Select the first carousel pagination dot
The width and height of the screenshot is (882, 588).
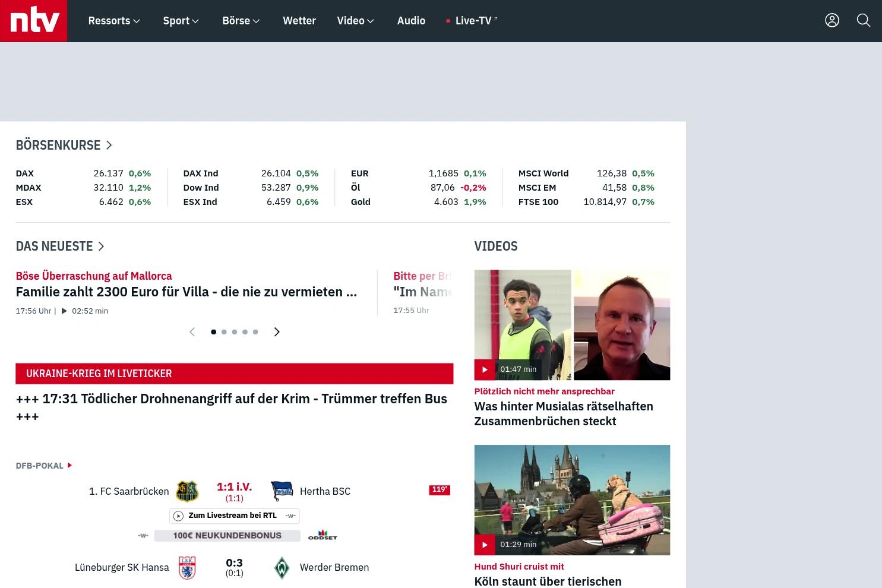click(x=213, y=332)
